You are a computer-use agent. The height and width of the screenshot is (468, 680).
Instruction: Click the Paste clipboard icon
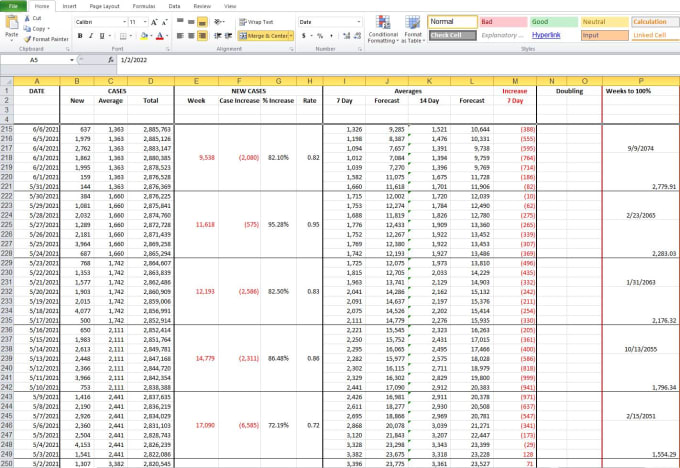point(12,22)
